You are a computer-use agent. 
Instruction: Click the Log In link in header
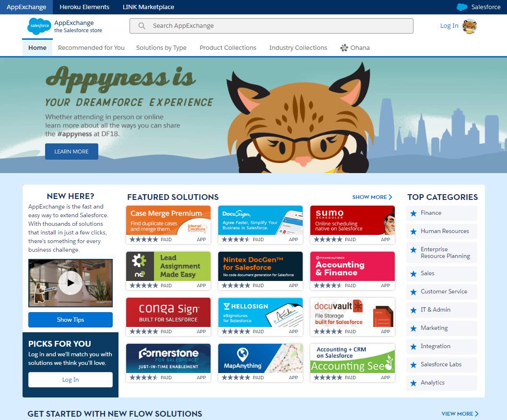pyautogui.click(x=449, y=26)
